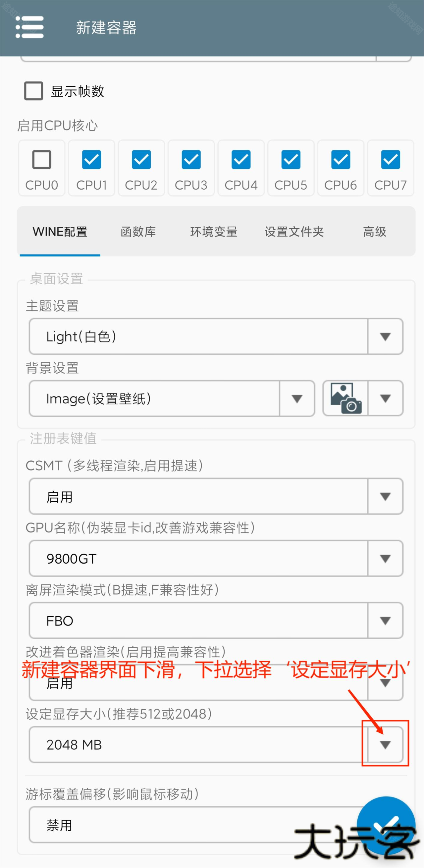Switch to the 环境变量 tab

coord(214,232)
